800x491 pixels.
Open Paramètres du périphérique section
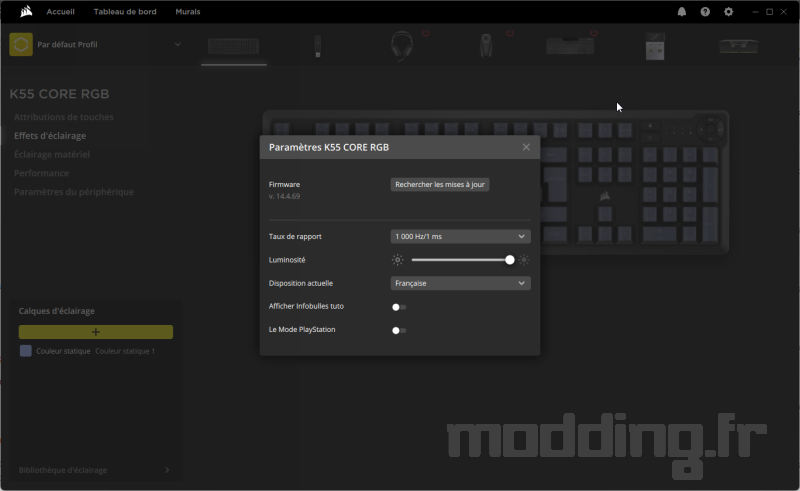coord(74,192)
